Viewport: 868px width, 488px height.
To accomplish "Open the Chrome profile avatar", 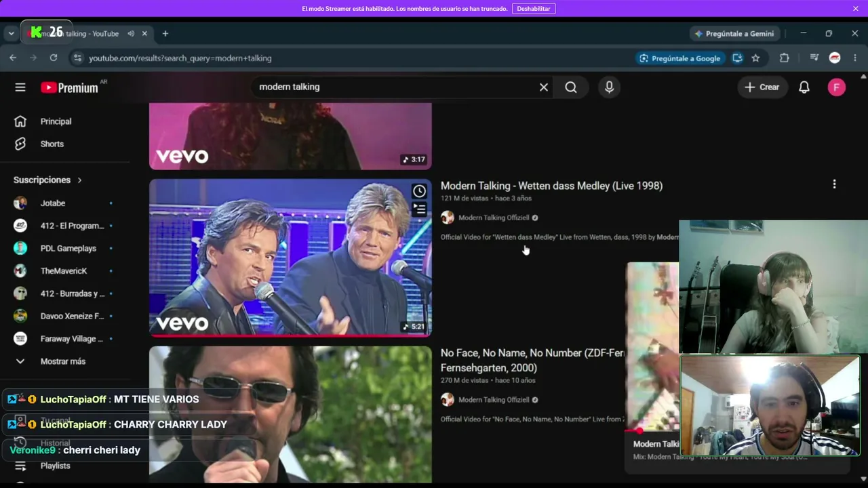I will tap(835, 58).
